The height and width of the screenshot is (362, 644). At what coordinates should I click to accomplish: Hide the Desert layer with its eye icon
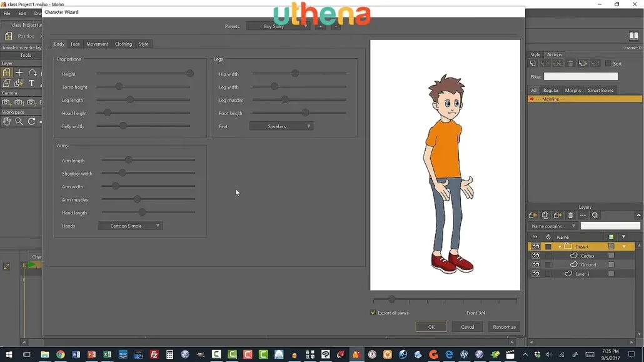[x=536, y=246]
